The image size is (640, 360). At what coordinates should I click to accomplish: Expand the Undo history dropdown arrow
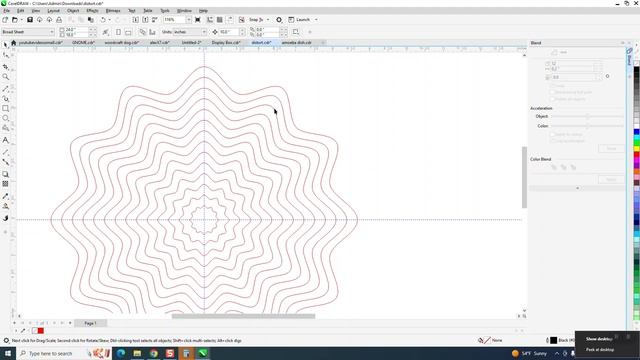point(109,20)
